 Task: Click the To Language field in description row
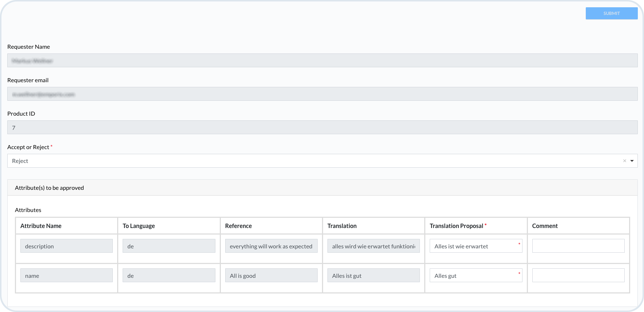[169, 246]
